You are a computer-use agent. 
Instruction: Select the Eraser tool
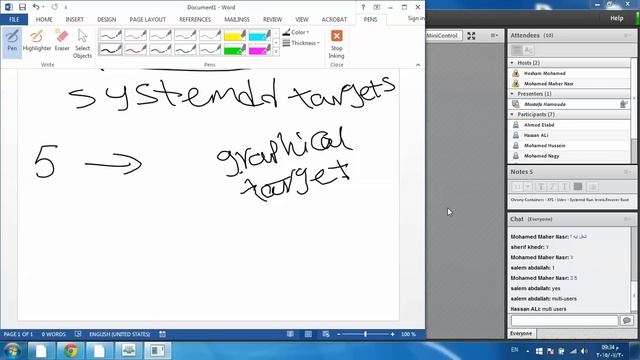62,41
